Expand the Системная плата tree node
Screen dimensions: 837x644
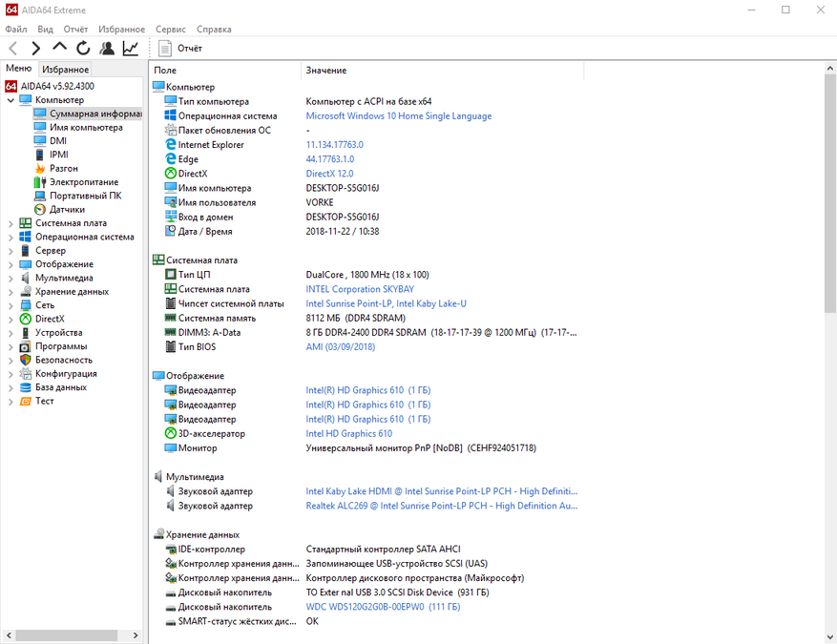pos(10,223)
